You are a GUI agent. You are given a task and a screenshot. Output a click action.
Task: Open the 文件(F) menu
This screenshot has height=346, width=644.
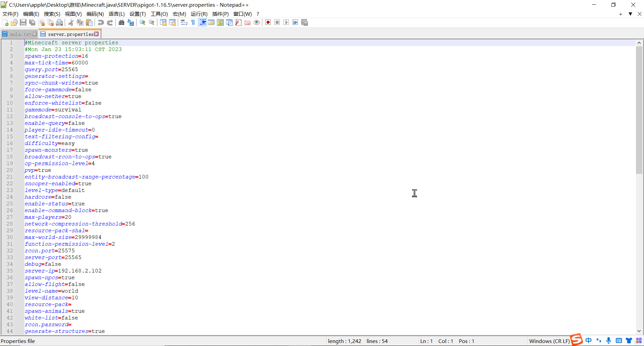pos(10,14)
